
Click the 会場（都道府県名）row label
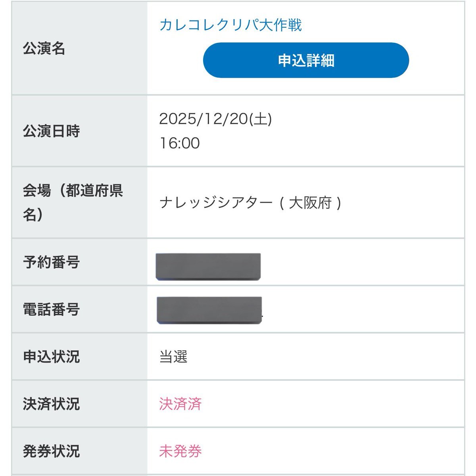click(73, 202)
